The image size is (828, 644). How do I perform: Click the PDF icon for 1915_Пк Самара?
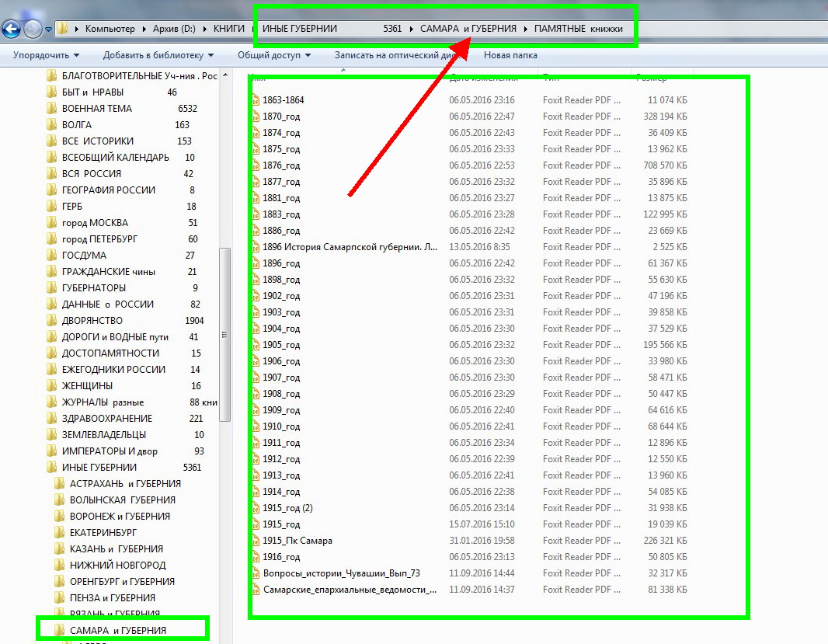click(255, 541)
